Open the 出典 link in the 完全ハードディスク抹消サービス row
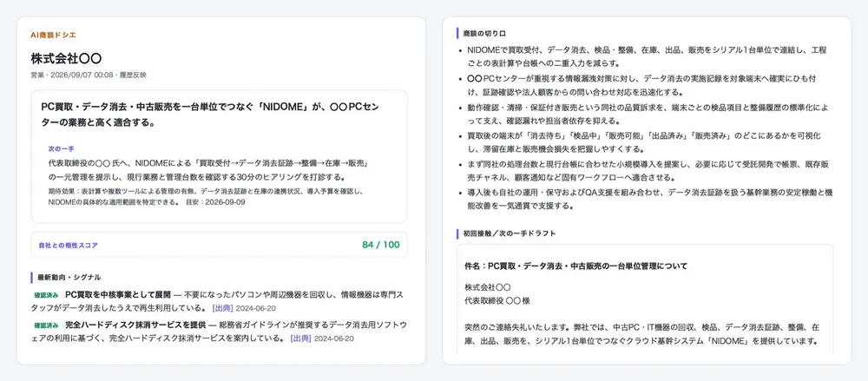868x381 pixels. coord(301,338)
